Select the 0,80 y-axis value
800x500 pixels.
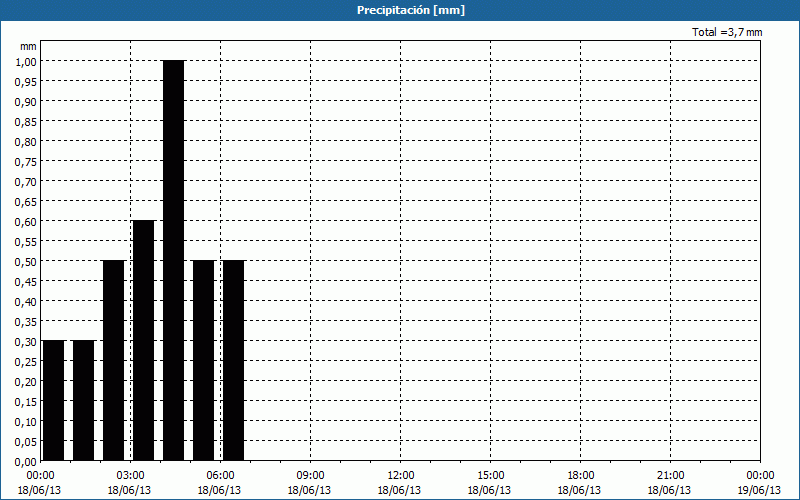[26, 141]
